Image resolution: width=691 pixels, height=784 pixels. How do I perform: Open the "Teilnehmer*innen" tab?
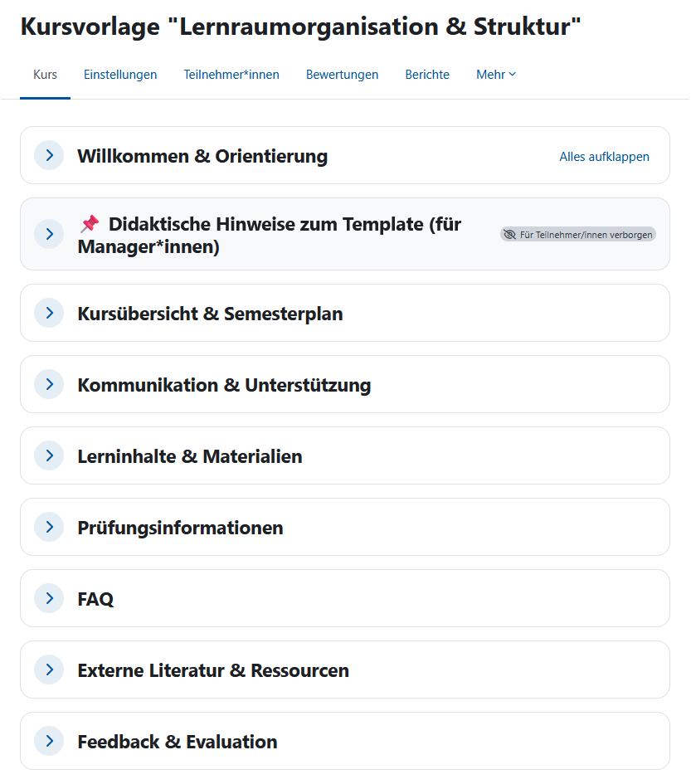click(231, 74)
